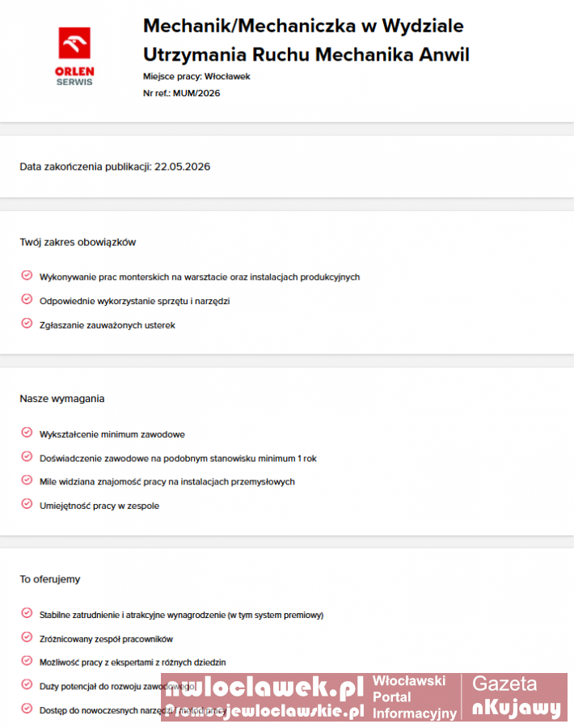The width and height of the screenshot is (574, 728).
Task: Open the 'Gazeta nKujawy' logo
Action: 517,697
